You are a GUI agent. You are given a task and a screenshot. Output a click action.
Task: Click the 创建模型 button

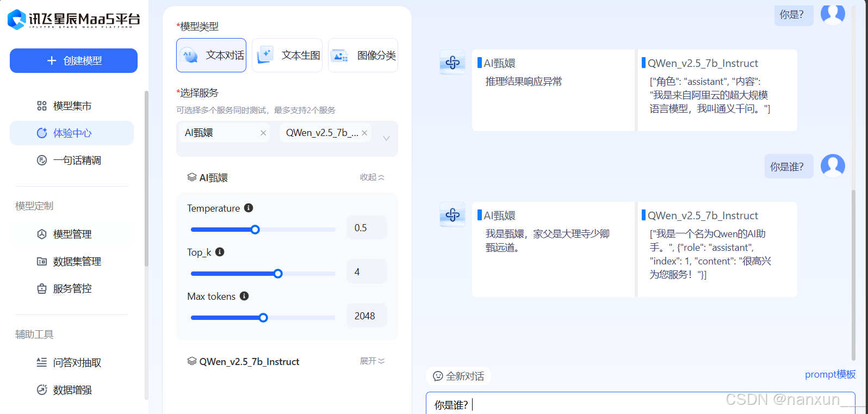coord(73,60)
